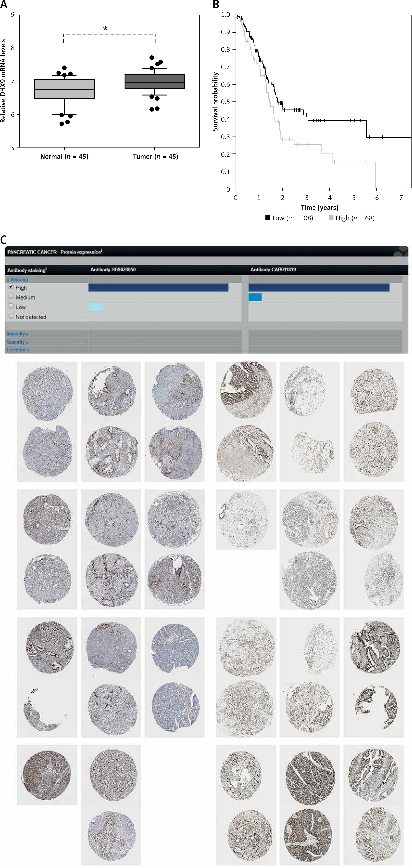Click the gray High legend square

coord(331,218)
